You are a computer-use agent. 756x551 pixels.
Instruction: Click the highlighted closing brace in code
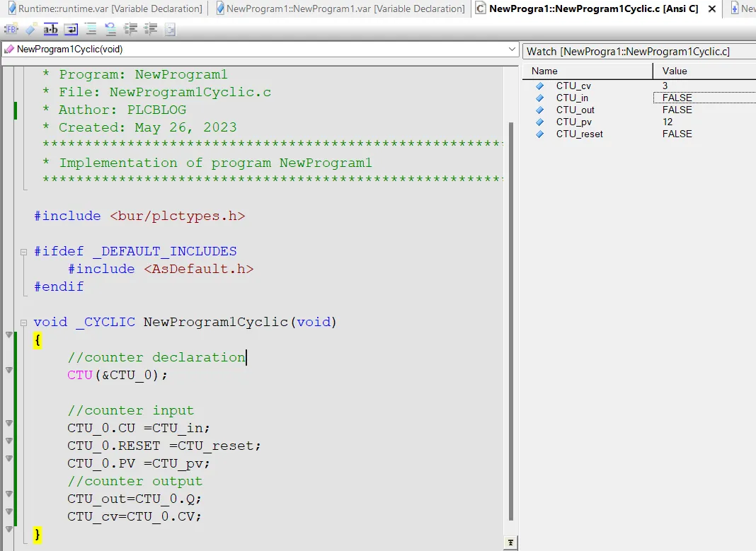38,535
